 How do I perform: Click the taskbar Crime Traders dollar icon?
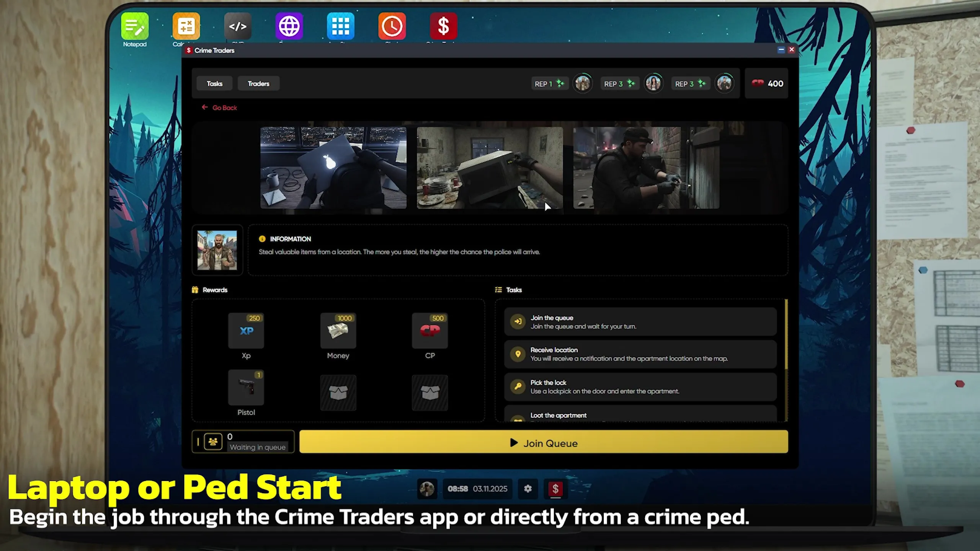point(555,489)
